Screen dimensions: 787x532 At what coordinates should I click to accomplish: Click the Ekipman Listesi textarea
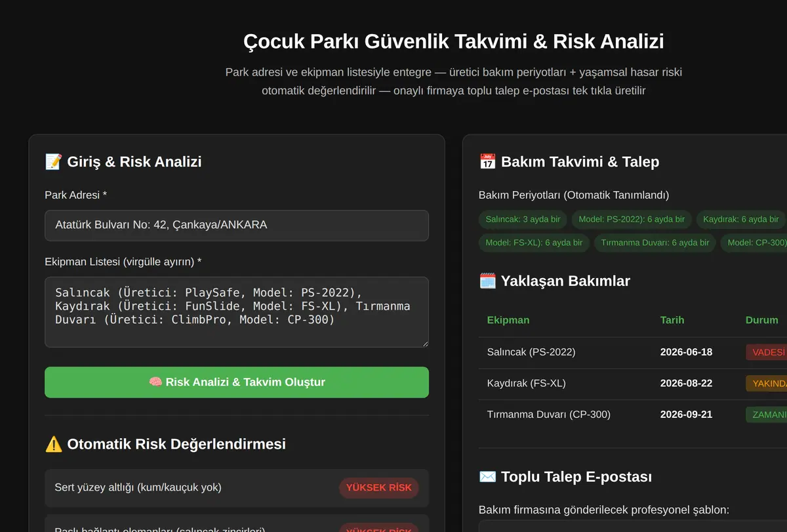tap(237, 312)
